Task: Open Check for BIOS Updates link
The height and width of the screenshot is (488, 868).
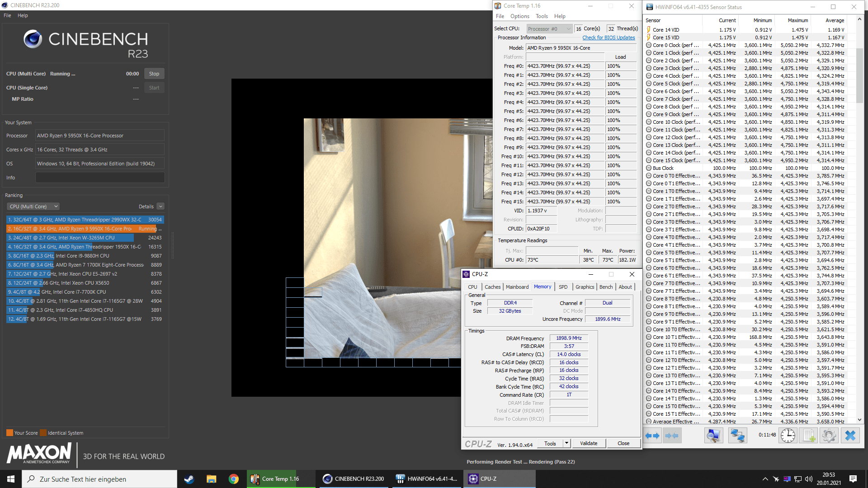Action: [609, 38]
